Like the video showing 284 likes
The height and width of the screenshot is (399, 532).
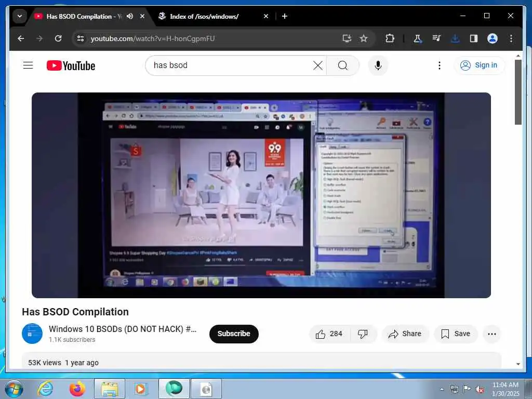pyautogui.click(x=329, y=334)
